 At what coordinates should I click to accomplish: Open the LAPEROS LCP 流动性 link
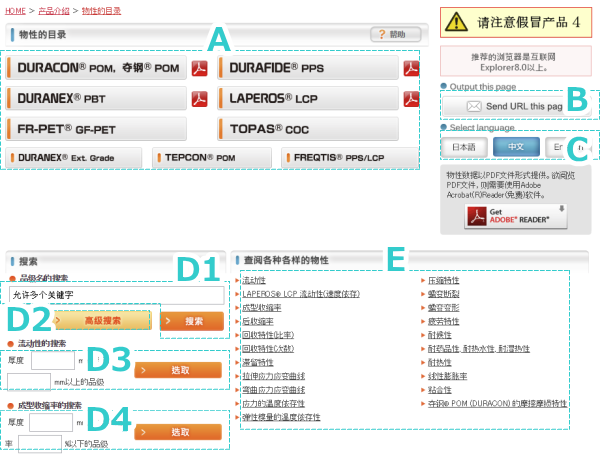pyautogui.click(x=301, y=294)
